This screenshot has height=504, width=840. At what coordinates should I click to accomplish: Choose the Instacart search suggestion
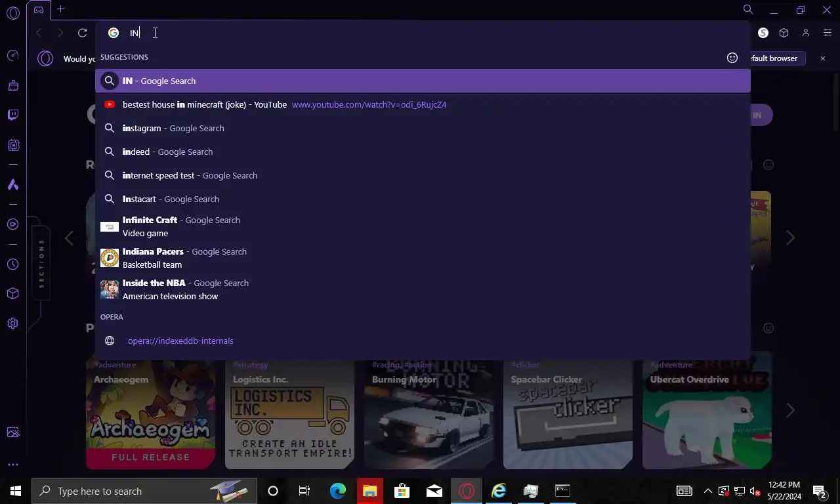click(x=423, y=199)
